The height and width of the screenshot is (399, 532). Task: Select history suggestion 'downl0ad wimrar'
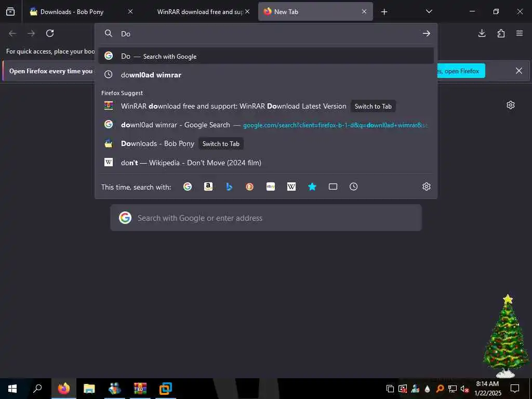pyautogui.click(x=266, y=75)
